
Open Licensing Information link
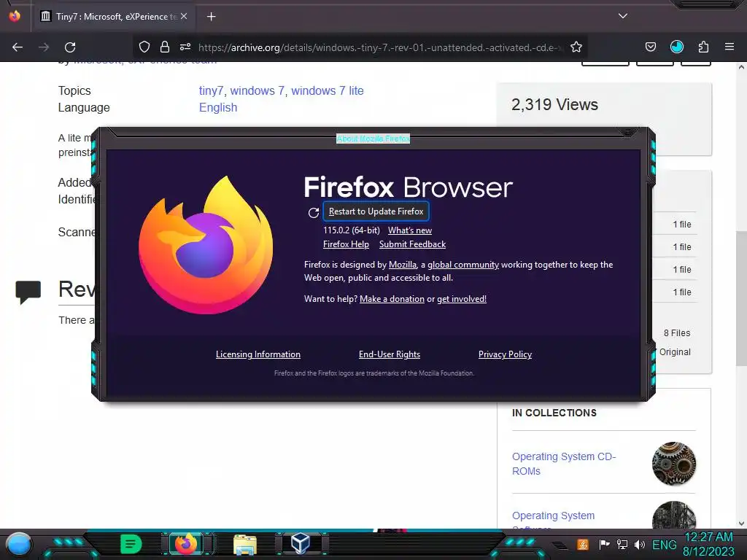258,354
